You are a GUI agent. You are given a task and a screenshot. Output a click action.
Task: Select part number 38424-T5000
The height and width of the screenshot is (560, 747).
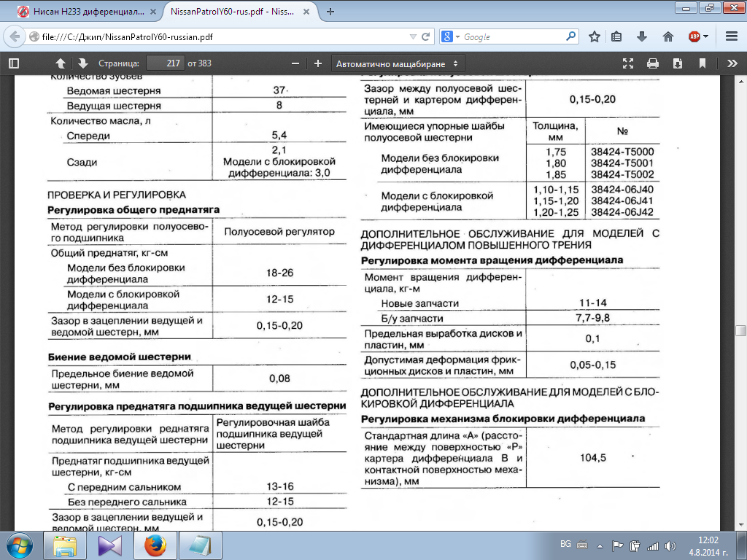pos(622,152)
